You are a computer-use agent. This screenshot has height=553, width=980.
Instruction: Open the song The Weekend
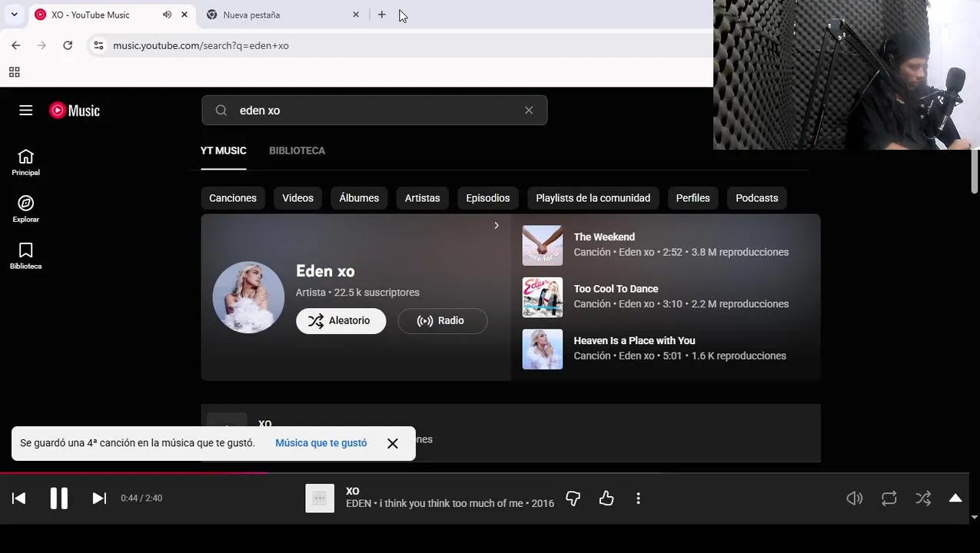(x=604, y=237)
